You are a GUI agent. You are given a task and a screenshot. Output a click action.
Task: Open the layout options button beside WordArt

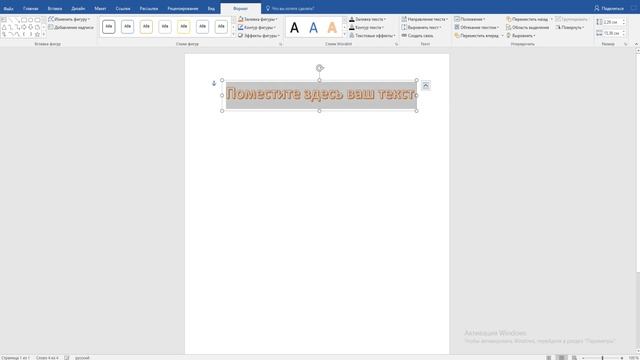tap(426, 85)
